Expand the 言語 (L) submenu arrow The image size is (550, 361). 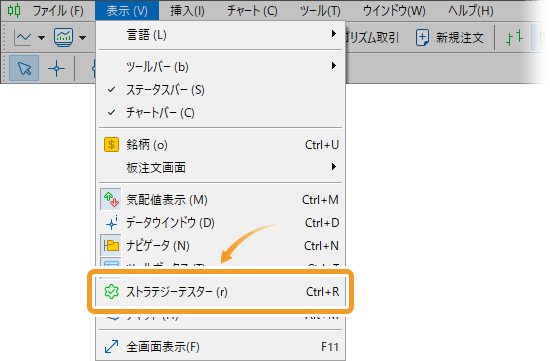click(x=334, y=34)
